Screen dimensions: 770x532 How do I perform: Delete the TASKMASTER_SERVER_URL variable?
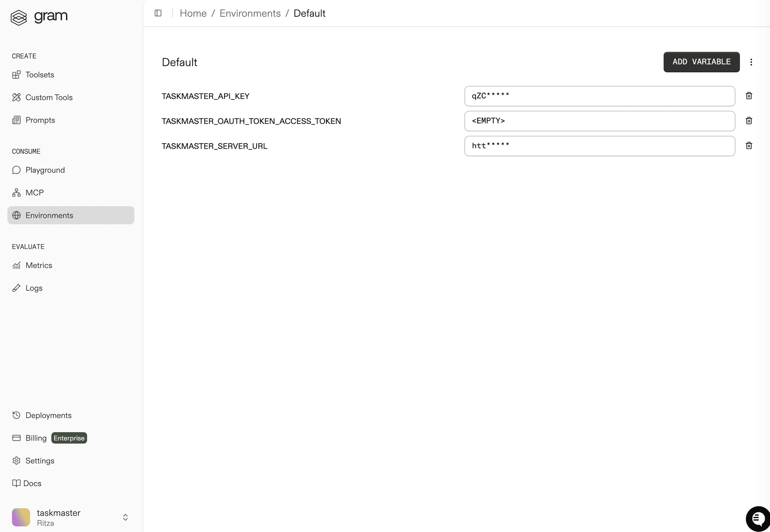coord(749,146)
